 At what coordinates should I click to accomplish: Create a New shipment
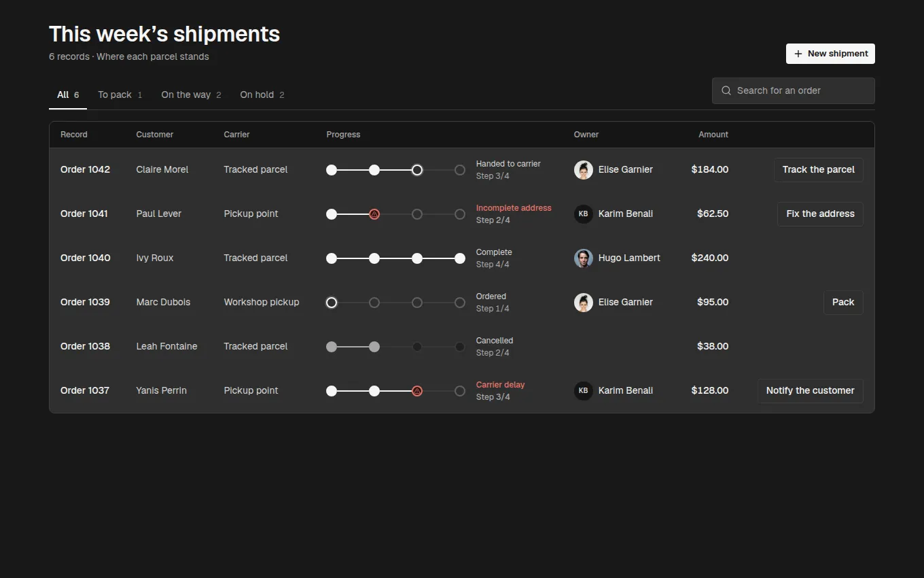pyautogui.click(x=830, y=54)
